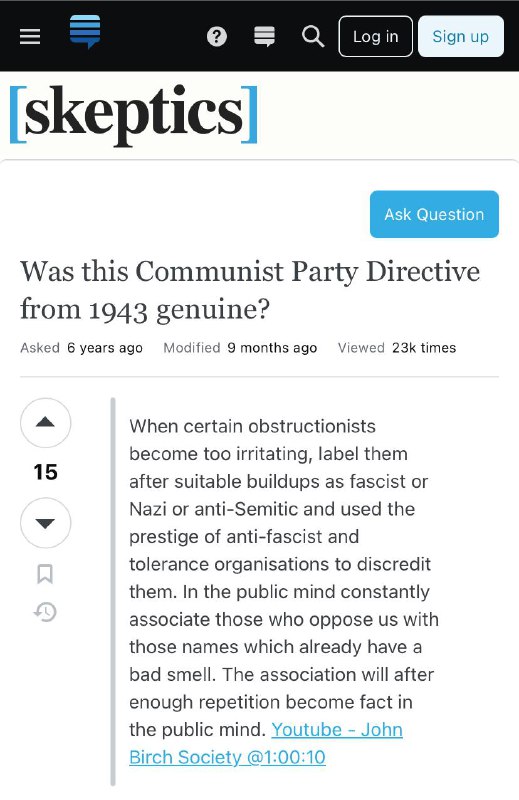Click the Asked 6 years ago timestamp

pyautogui.click(x=81, y=348)
